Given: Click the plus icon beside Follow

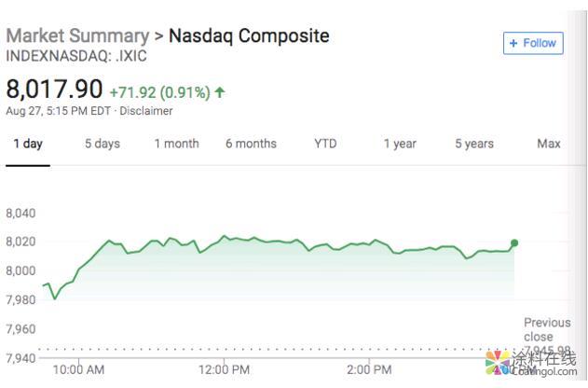Looking at the screenshot, I should coord(513,43).
